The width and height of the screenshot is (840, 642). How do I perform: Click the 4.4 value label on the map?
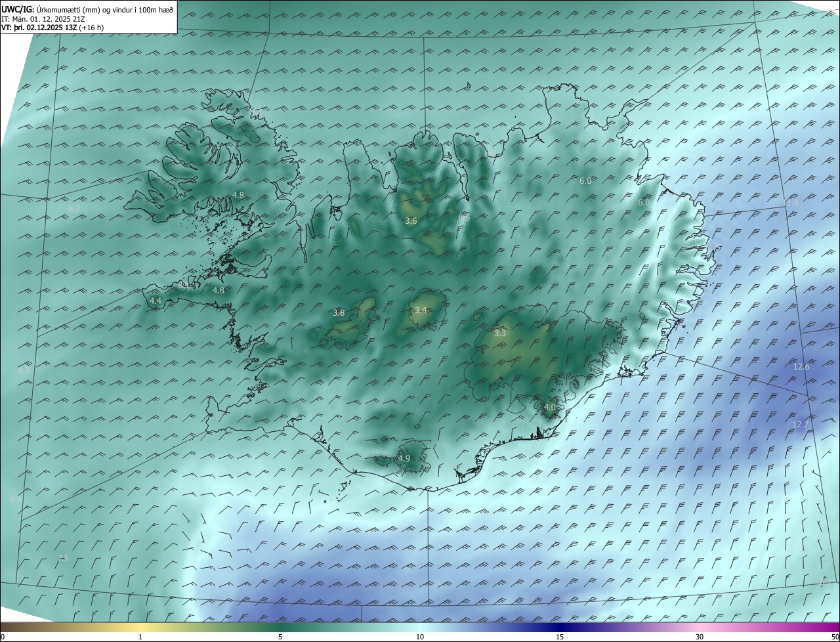point(156,301)
